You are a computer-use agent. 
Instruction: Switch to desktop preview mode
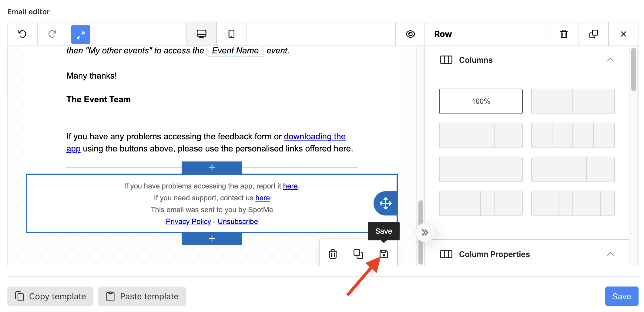click(202, 34)
